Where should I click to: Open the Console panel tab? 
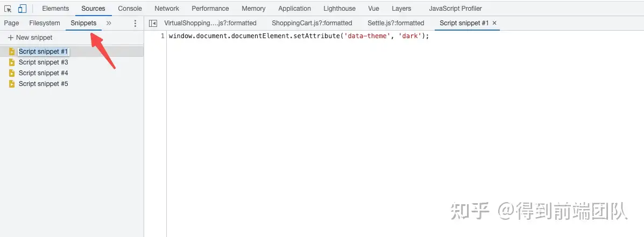[x=130, y=9]
